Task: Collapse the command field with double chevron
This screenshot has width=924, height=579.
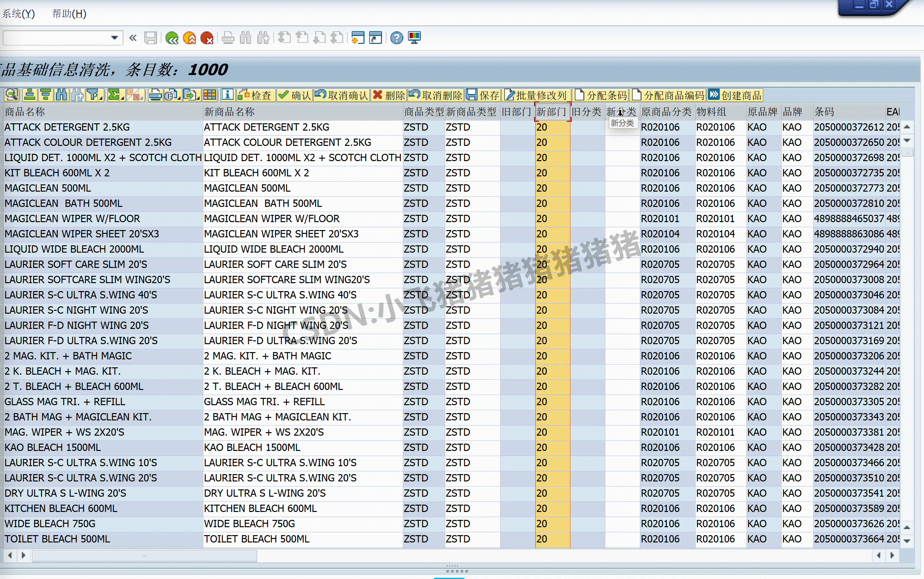Action: pyautogui.click(x=133, y=38)
